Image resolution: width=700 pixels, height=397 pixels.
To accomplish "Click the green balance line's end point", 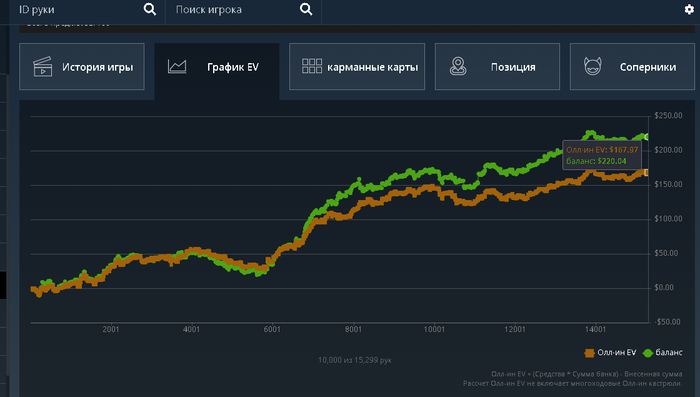I will click(646, 137).
